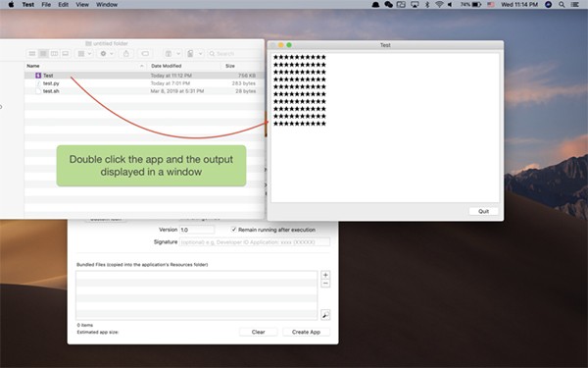
Task: Click the Clear button
Action: [259, 332]
